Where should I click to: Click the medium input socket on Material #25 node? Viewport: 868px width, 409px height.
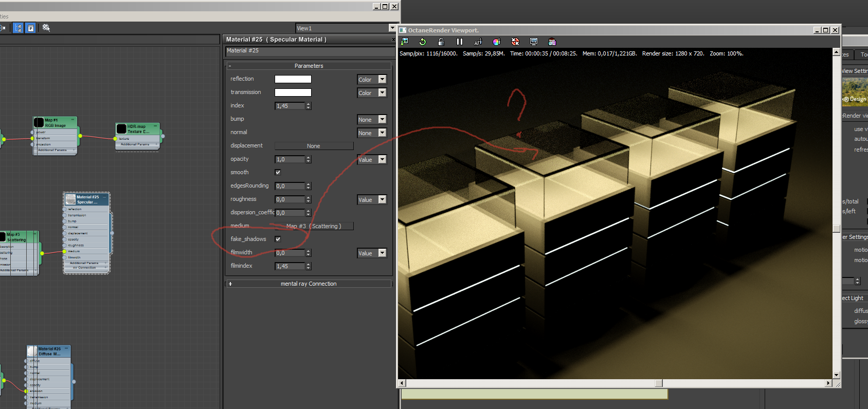click(x=64, y=251)
